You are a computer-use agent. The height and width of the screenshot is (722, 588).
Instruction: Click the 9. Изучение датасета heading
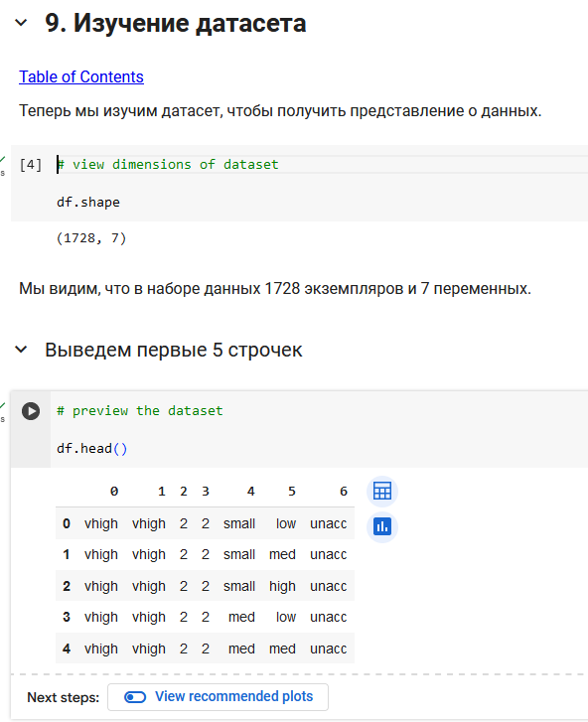coord(176,23)
